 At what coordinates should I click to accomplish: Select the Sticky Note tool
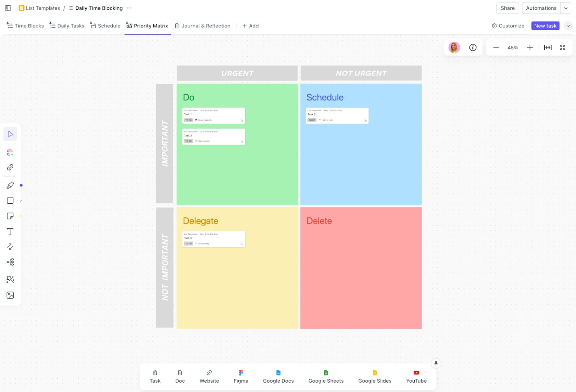point(10,216)
